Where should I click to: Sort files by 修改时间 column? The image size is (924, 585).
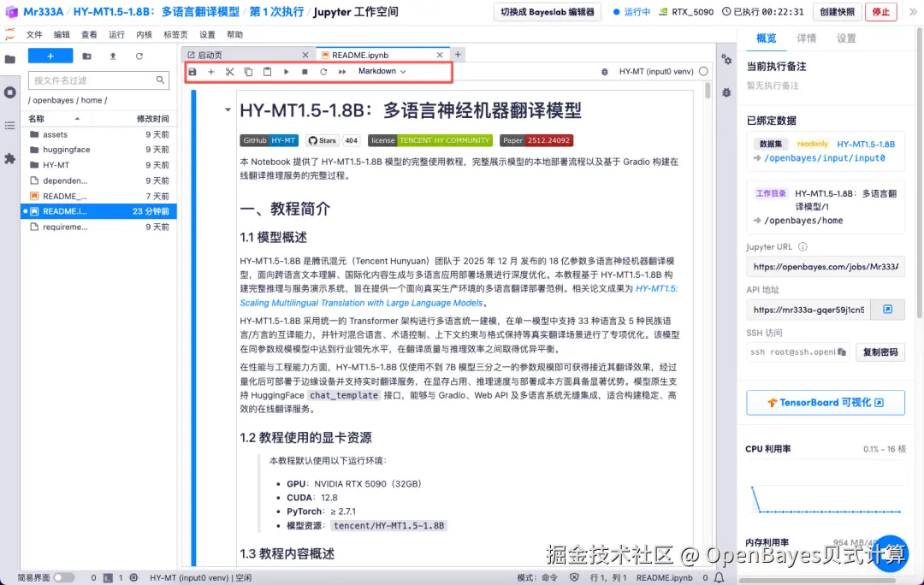(x=152, y=118)
